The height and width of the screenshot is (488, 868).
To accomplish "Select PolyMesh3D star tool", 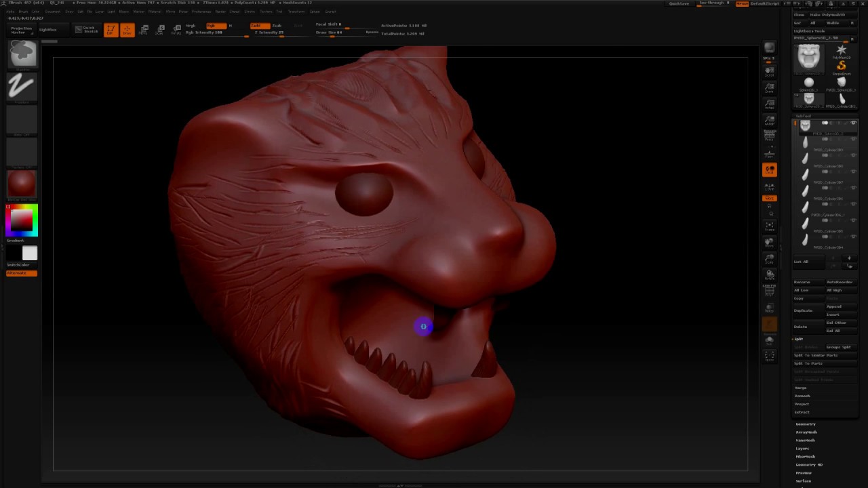I will click(x=842, y=51).
